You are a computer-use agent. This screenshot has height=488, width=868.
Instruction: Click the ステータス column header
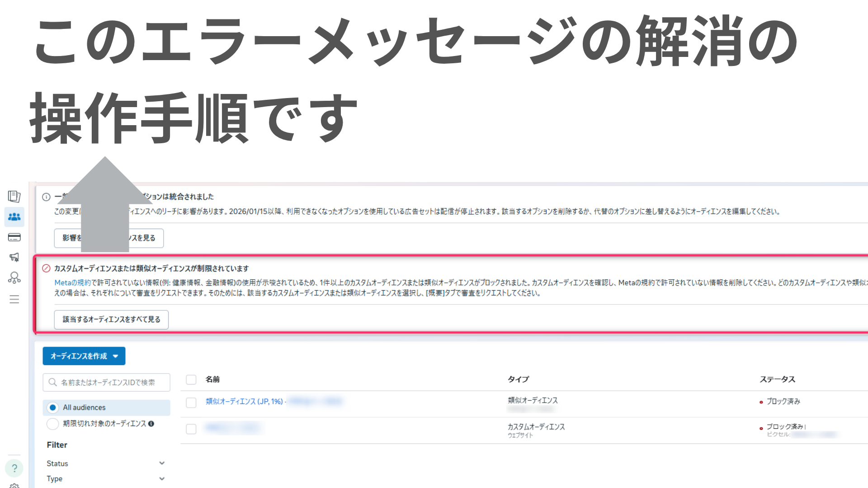[777, 380]
